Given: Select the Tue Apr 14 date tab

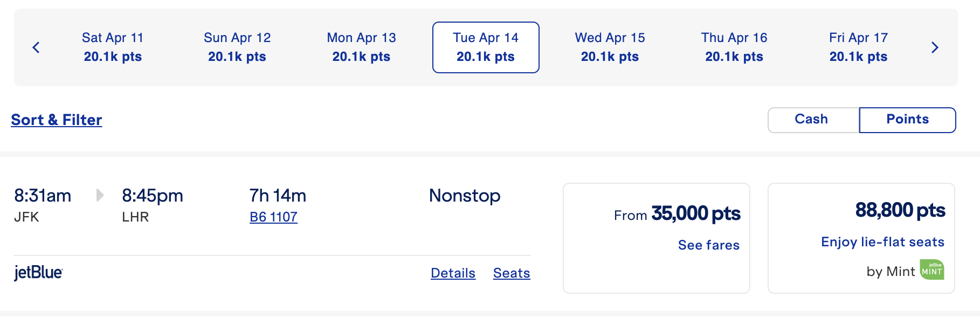Looking at the screenshot, I should pyautogui.click(x=486, y=47).
